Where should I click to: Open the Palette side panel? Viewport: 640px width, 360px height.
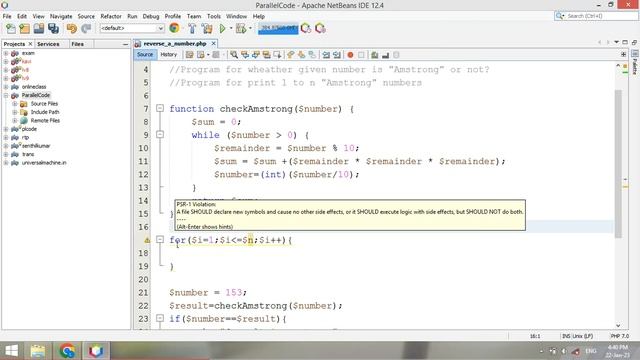click(635, 62)
